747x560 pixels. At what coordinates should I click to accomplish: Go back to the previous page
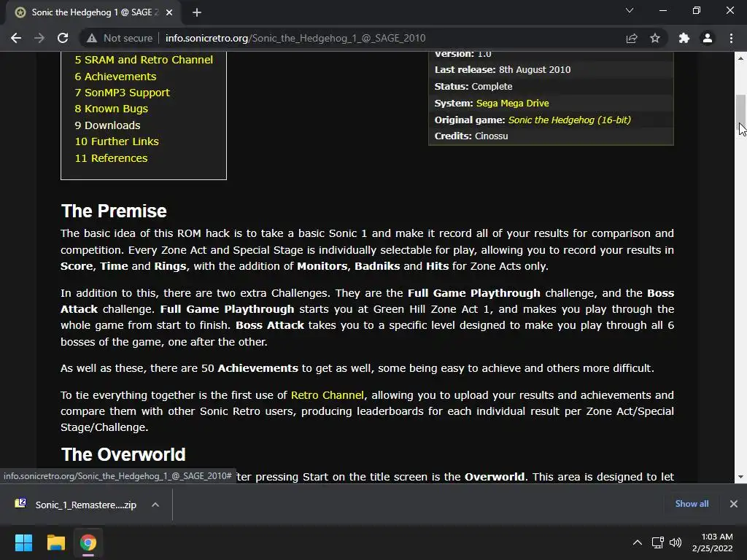16,38
